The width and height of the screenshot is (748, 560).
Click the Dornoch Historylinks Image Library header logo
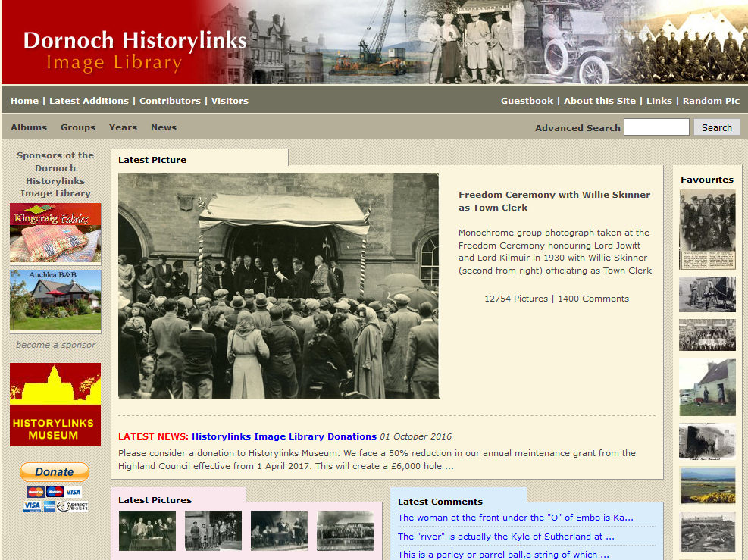(x=135, y=50)
